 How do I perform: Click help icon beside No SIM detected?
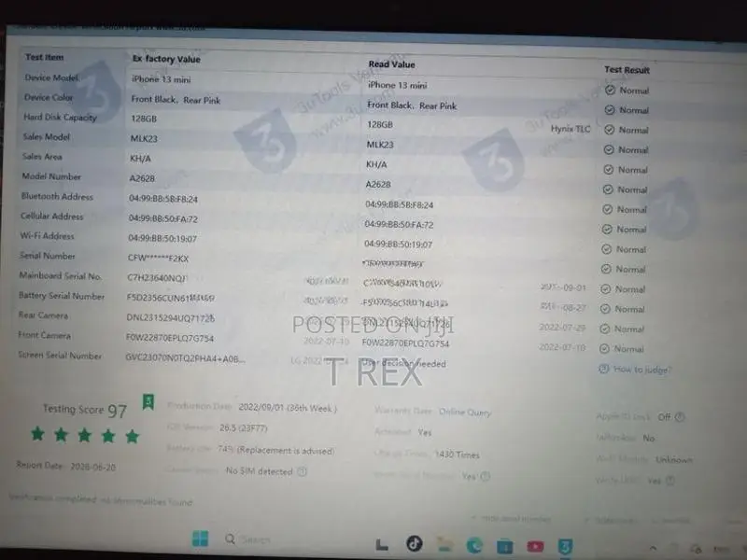point(302,471)
